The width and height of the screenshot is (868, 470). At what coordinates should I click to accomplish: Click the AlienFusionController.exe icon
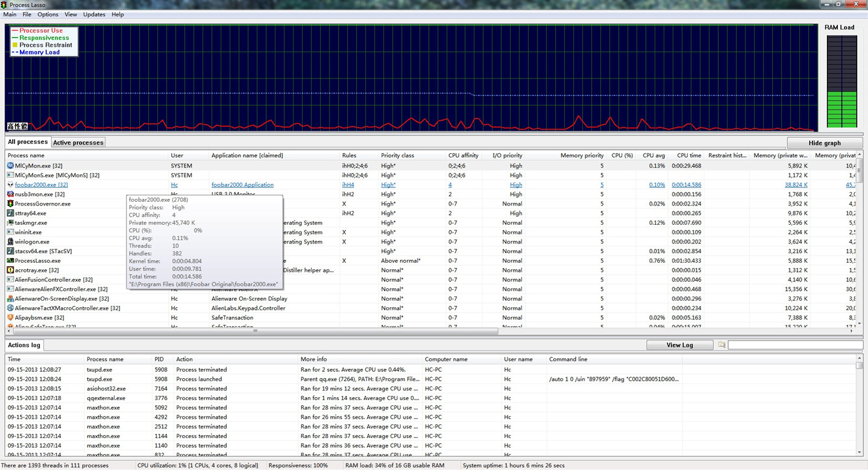click(x=10, y=280)
